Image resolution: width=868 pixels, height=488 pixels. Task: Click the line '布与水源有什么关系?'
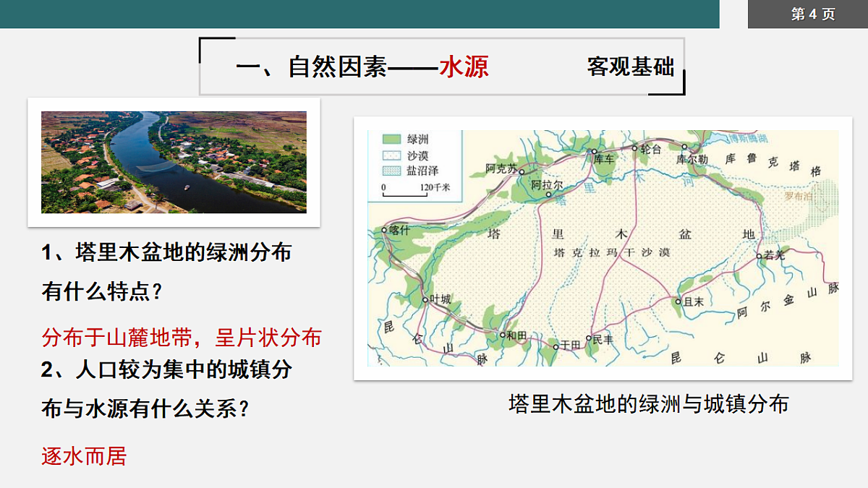pyautogui.click(x=145, y=409)
